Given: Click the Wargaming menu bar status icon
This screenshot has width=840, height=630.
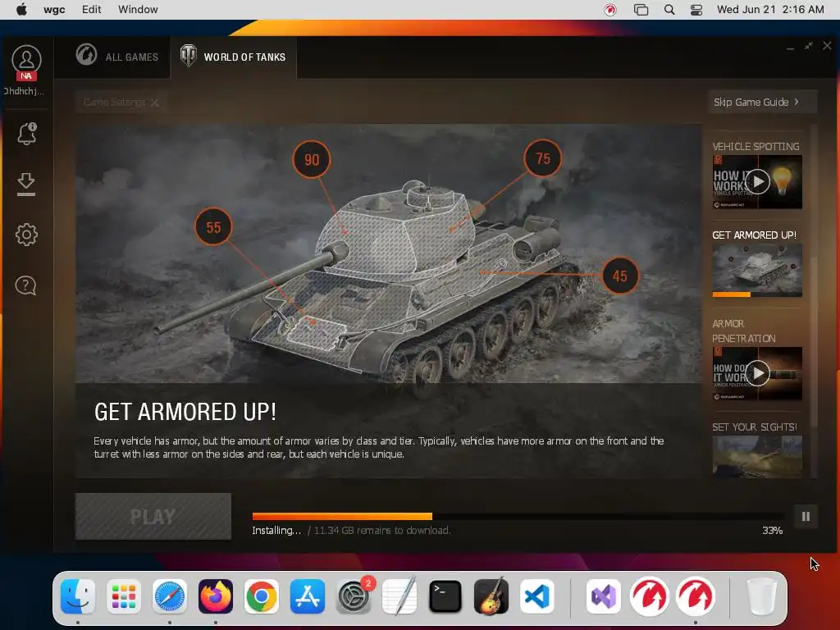Looking at the screenshot, I should click(x=610, y=10).
